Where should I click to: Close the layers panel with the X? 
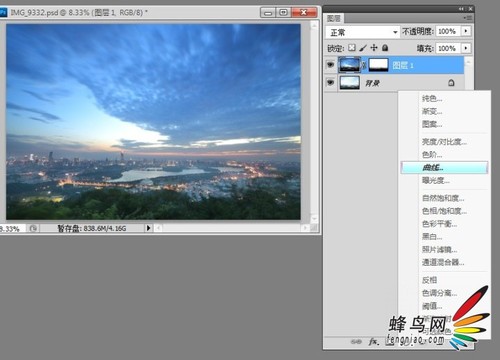470,9
